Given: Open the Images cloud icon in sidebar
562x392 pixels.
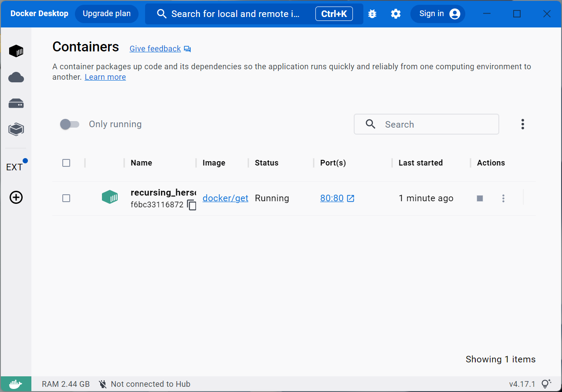Looking at the screenshot, I should tap(16, 78).
